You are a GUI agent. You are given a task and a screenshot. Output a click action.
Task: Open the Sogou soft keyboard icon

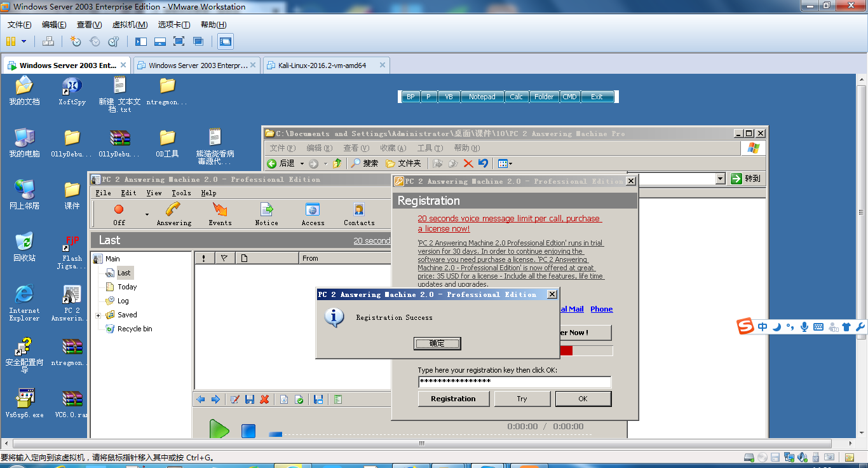818,327
